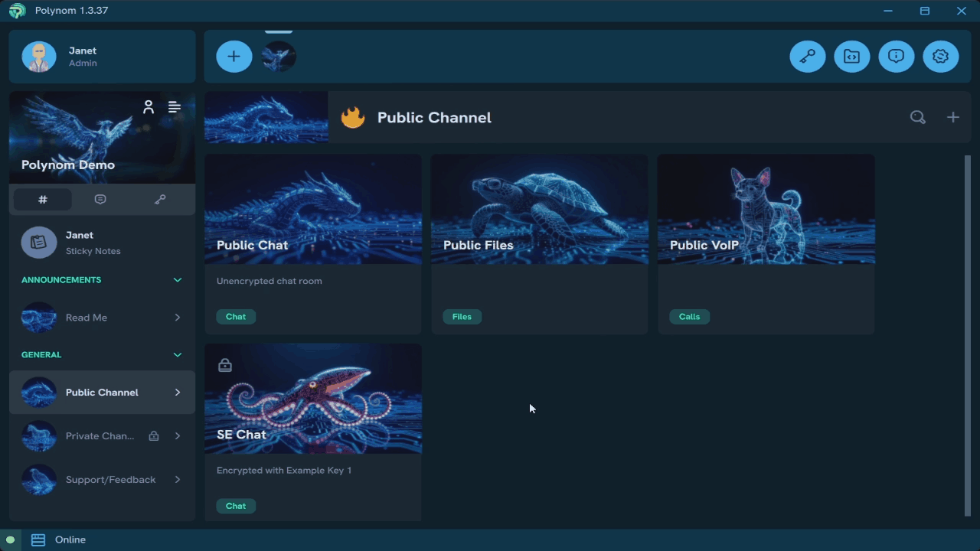This screenshot has height=551, width=980.
Task: Click the search icon in Public Channel header
Action: click(x=917, y=117)
